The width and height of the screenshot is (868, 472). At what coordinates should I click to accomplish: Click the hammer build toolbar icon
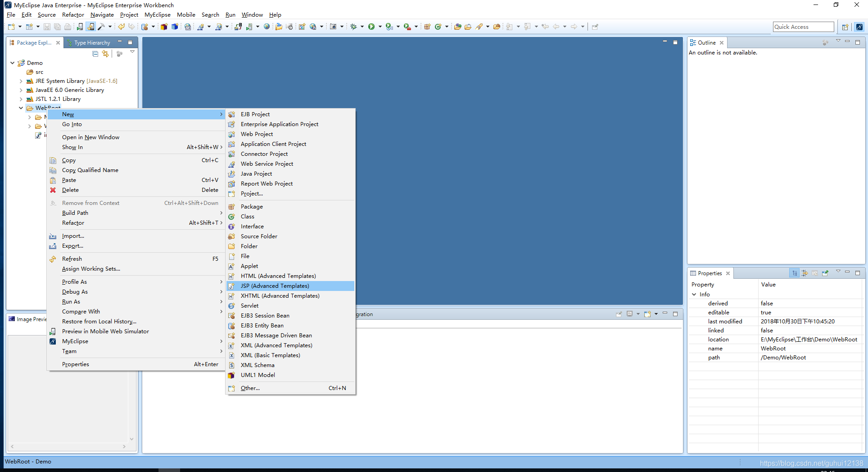[101, 27]
